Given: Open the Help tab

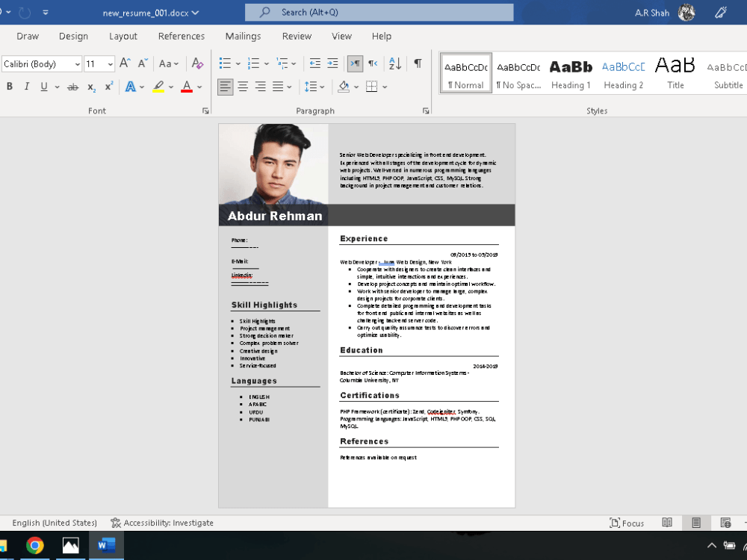Looking at the screenshot, I should pyautogui.click(x=382, y=36).
